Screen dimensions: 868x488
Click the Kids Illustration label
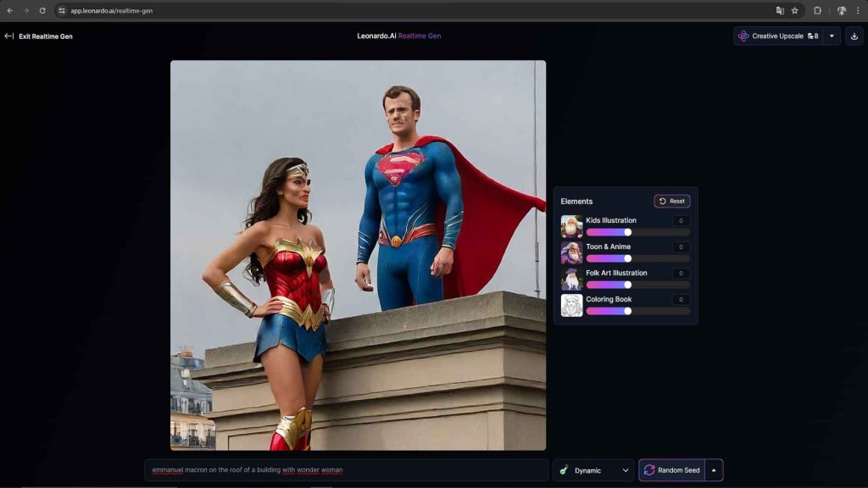(611, 220)
